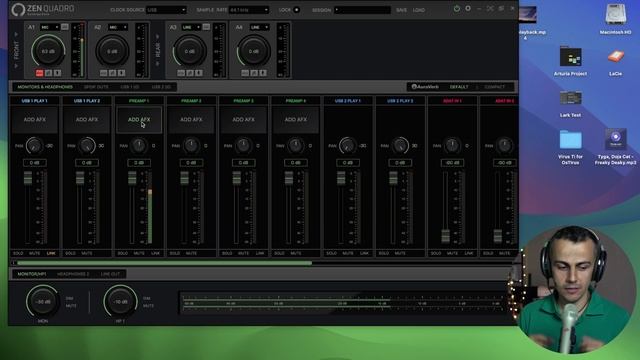The width and height of the screenshot is (640, 360).
Task: Add AFX on the PREAMP 4 channel
Action: (x=296, y=120)
